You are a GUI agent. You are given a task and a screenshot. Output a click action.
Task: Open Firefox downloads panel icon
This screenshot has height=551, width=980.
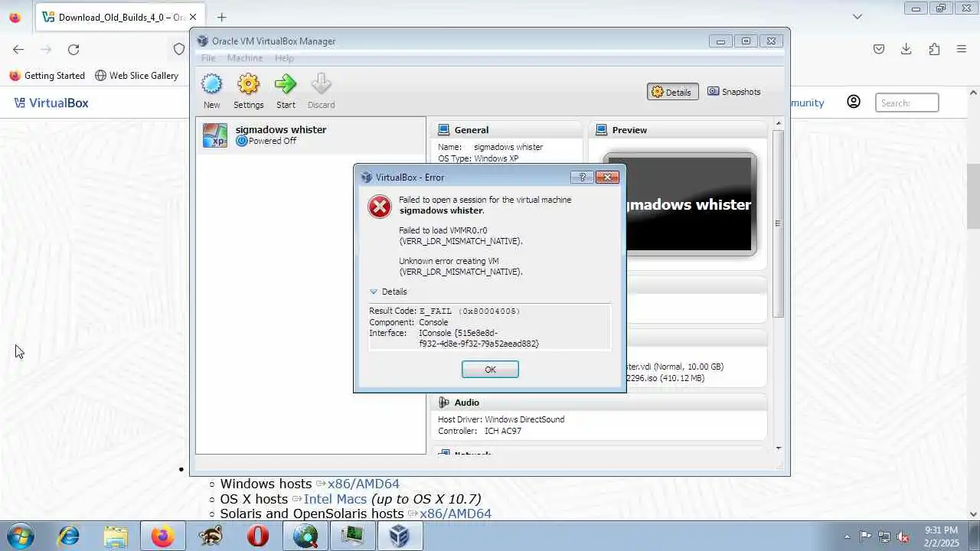(906, 49)
